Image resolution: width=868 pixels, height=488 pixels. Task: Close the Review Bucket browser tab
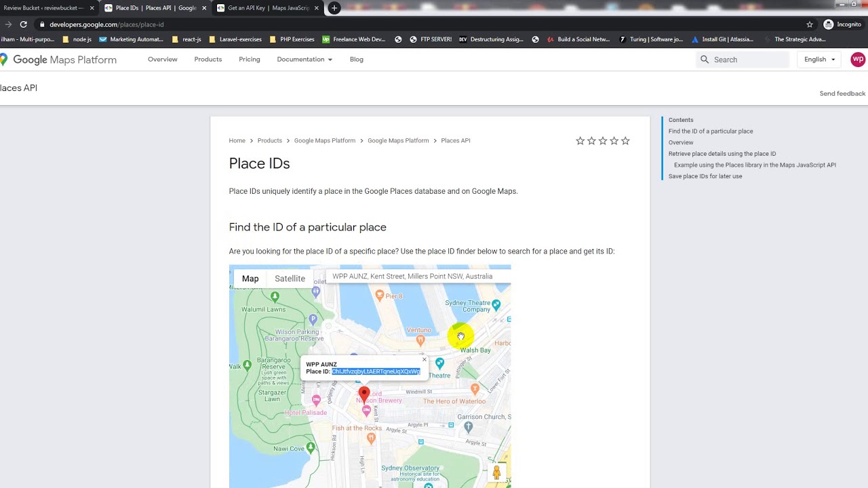coord(92,8)
